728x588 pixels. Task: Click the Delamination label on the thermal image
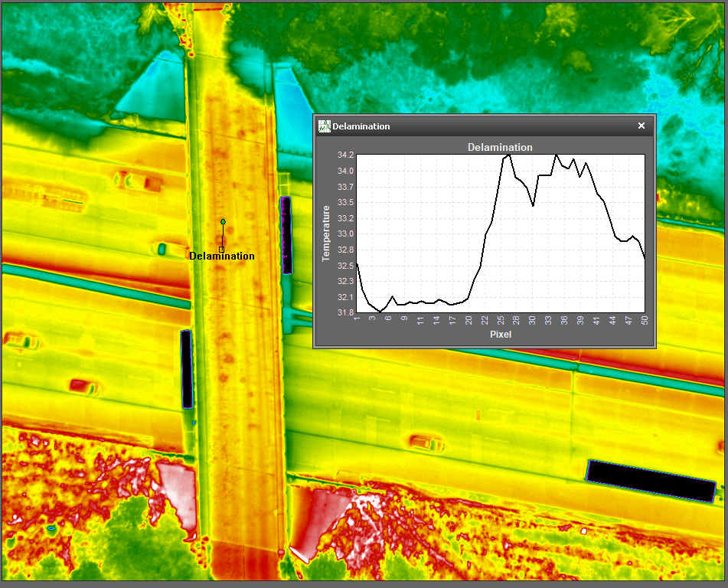[222, 256]
